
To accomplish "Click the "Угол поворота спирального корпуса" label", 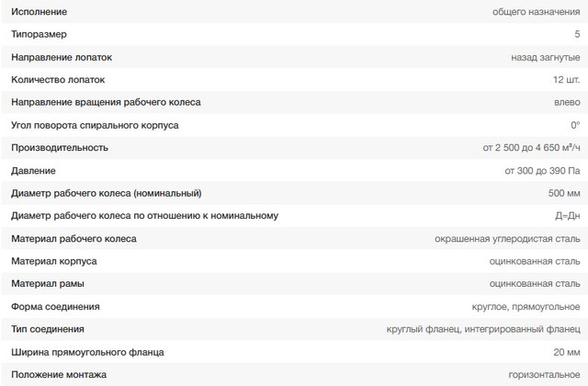I will tap(95, 125).
